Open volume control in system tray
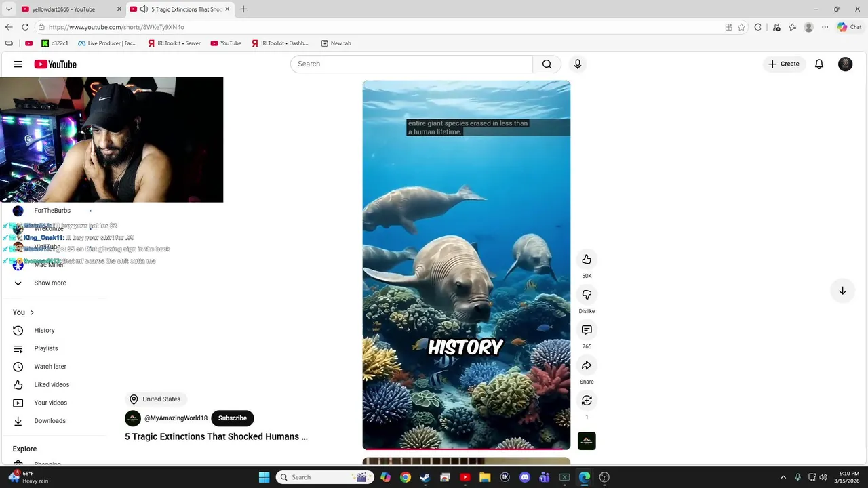Image resolution: width=868 pixels, height=488 pixels. click(823, 477)
